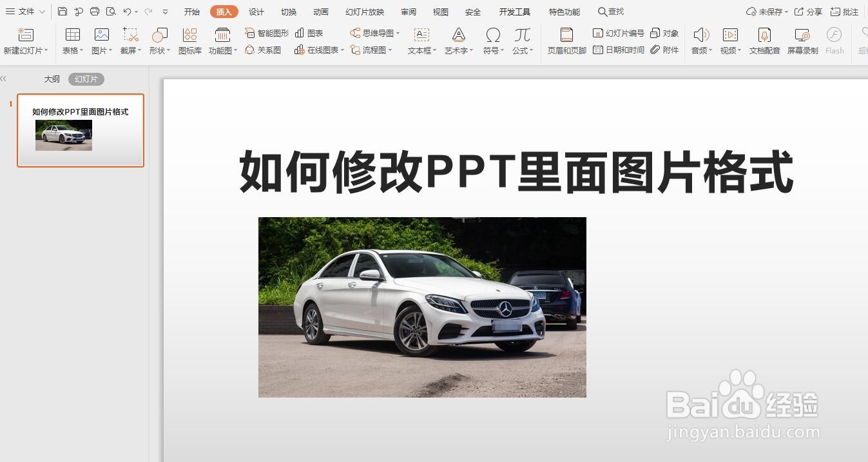Click the Print icon in quick toolbar
868x462 pixels.
[x=95, y=12]
